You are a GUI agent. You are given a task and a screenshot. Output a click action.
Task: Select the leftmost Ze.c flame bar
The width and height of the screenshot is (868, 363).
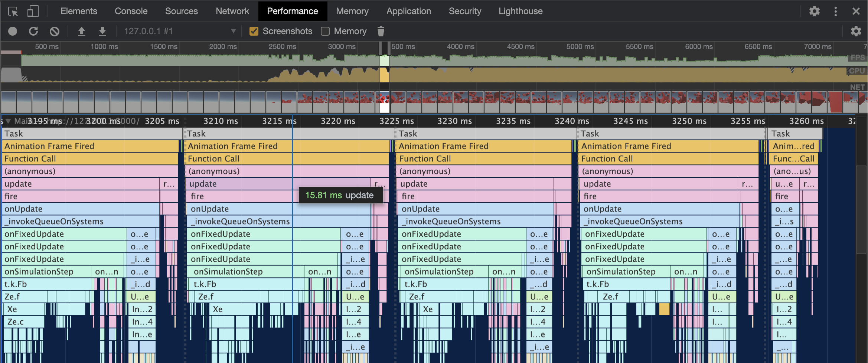(x=23, y=322)
